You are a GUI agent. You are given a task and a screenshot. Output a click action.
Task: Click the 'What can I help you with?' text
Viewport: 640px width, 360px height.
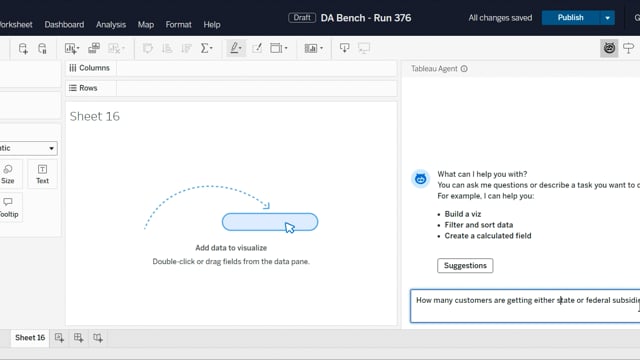click(x=482, y=174)
